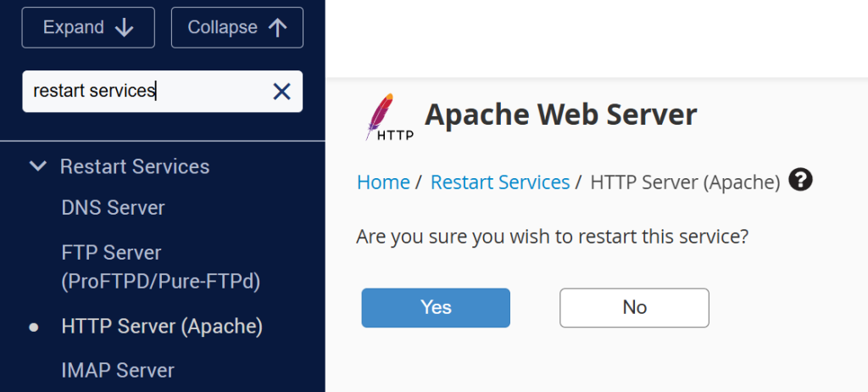Image resolution: width=868 pixels, height=392 pixels.
Task: Click into the 'restart services' search field
Action: coord(147,92)
